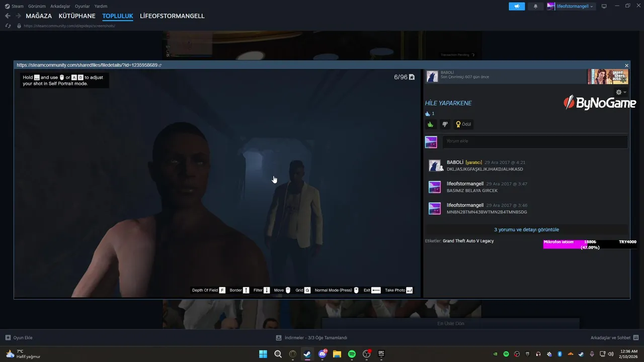Give an Ödül award
This screenshot has width=644, height=362.
point(463,124)
